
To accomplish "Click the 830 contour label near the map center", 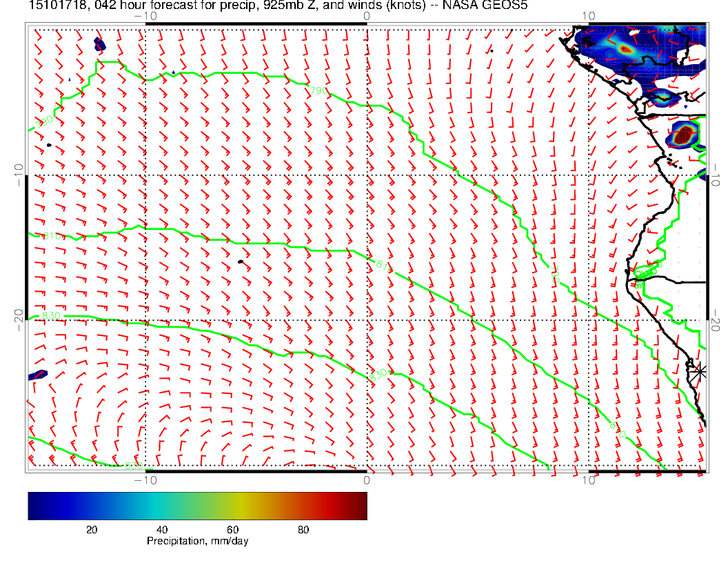I will click(x=378, y=376).
